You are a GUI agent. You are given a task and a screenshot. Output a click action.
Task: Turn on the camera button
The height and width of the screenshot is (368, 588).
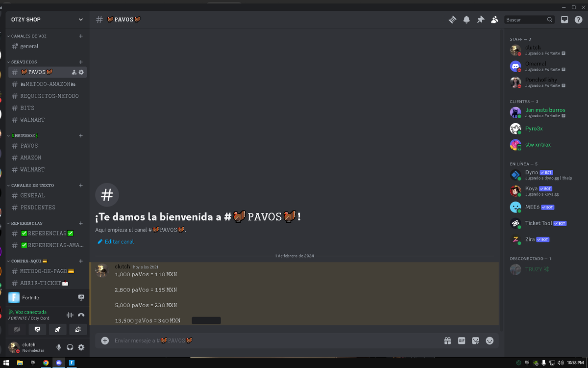point(17,329)
